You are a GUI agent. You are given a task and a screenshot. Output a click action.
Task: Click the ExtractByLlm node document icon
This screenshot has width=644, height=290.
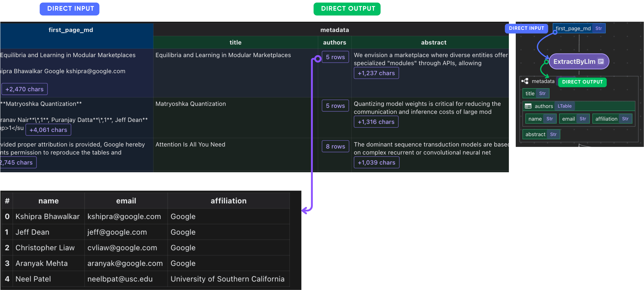pos(601,61)
